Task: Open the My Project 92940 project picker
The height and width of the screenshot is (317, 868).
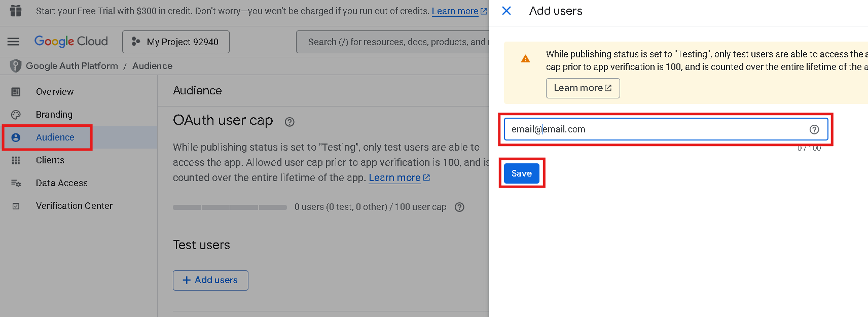Action: coord(175,42)
